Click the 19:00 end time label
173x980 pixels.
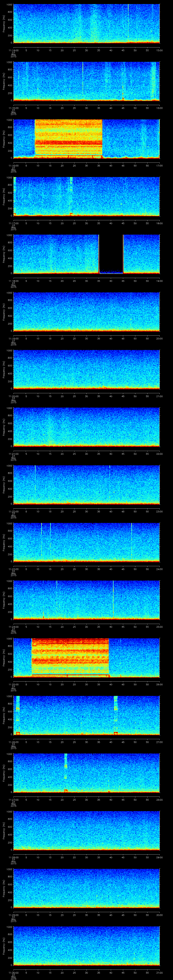pyautogui.click(x=160, y=281)
